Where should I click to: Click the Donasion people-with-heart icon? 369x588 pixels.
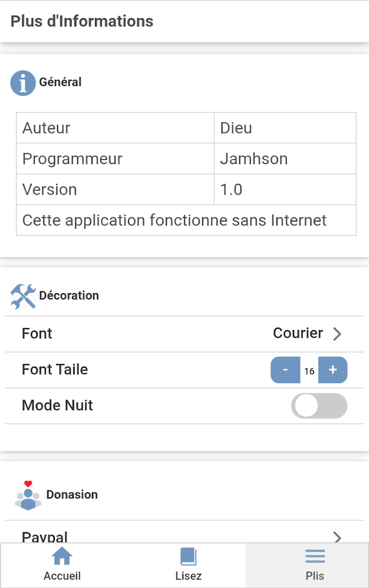(28, 496)
